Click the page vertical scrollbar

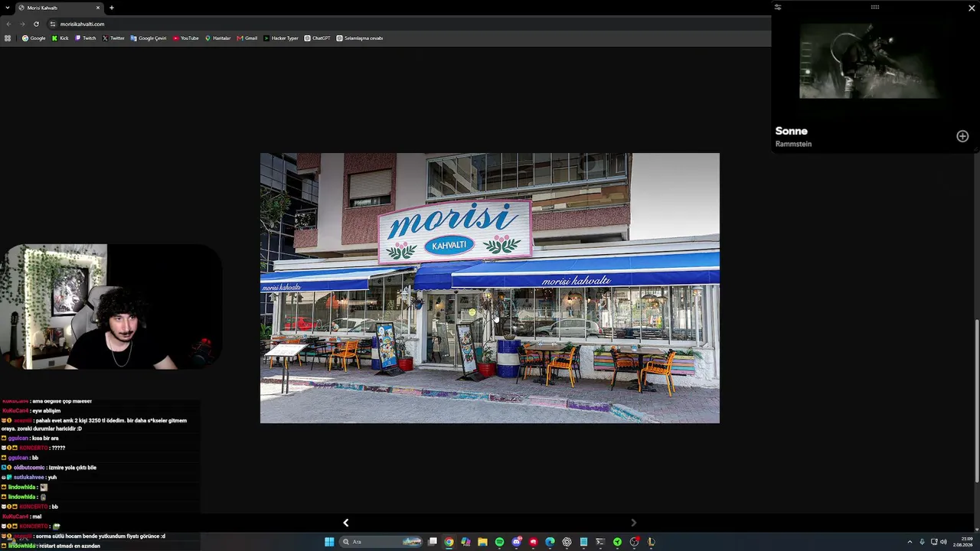coord(976,401)
